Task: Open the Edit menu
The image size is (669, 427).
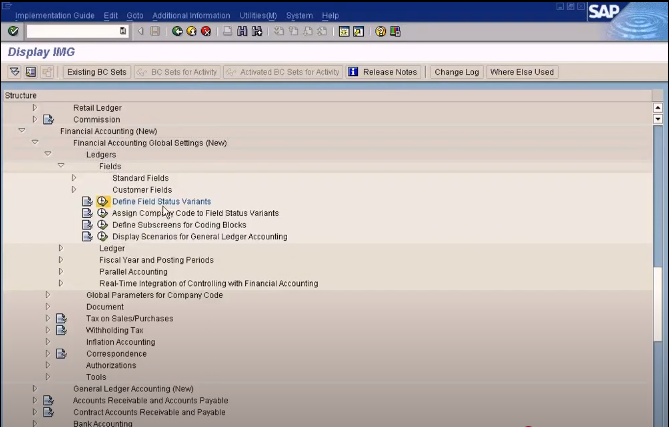Action: 111,15
